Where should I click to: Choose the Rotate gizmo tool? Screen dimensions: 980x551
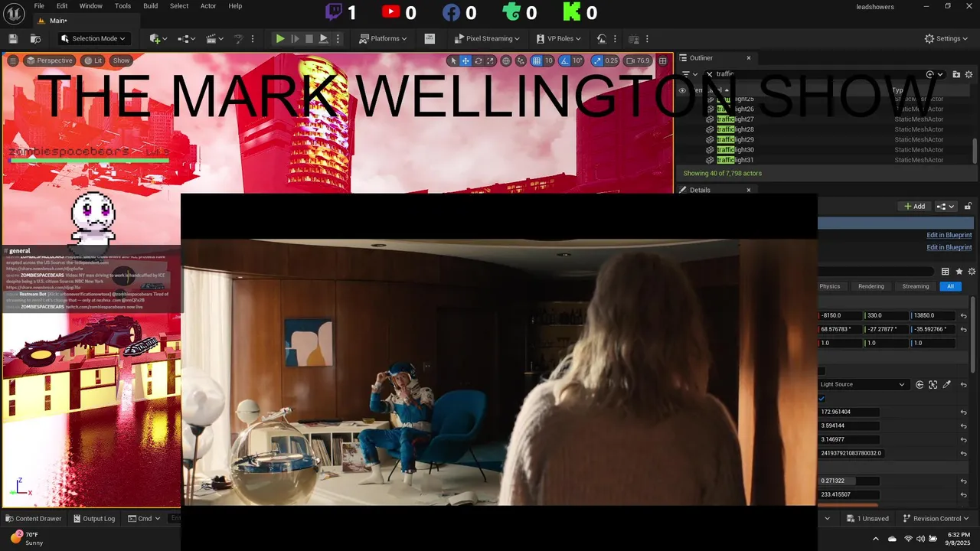pos(479,60)
